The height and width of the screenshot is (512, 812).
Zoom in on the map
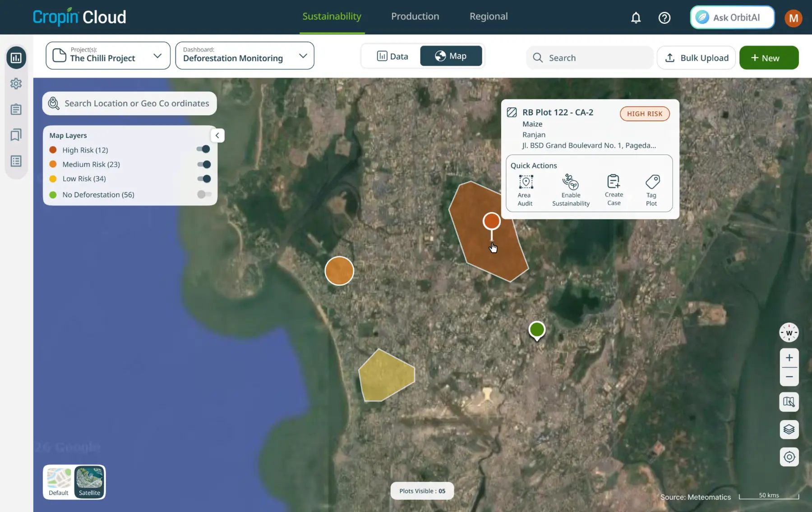coord(789,358)
